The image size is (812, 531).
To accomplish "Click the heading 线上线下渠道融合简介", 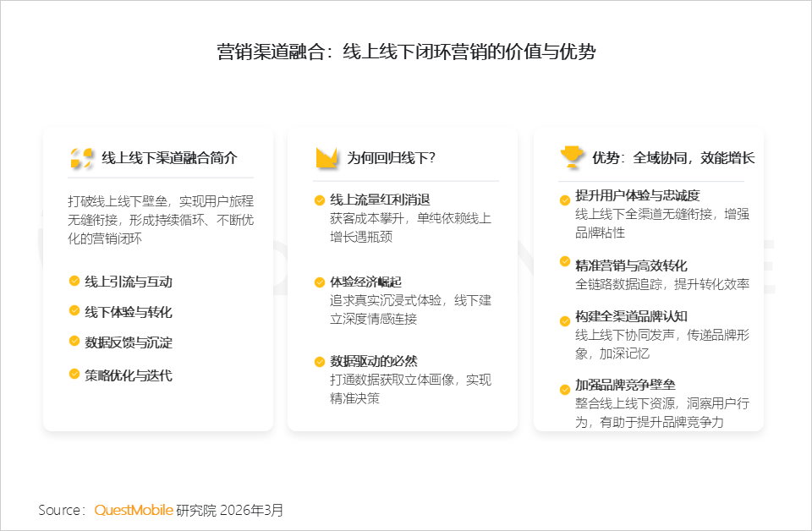I will coord(169,158).
